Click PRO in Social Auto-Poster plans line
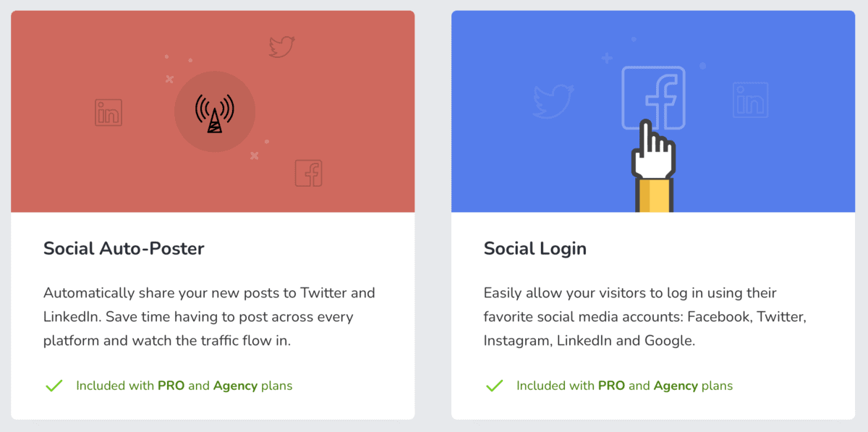Viewport: 868px width, 432px height. (171, 386)
